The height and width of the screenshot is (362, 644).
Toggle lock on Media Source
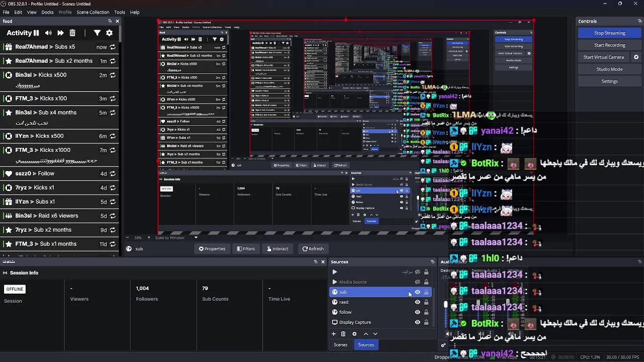pyautogui.click(x=426, y=282)
